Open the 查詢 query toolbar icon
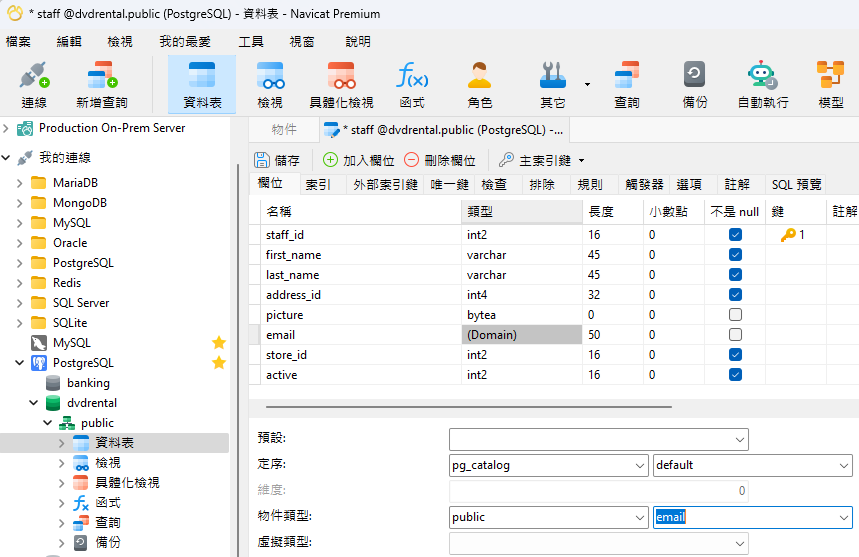This screenshot has width=859, height=557. point(627,85)
